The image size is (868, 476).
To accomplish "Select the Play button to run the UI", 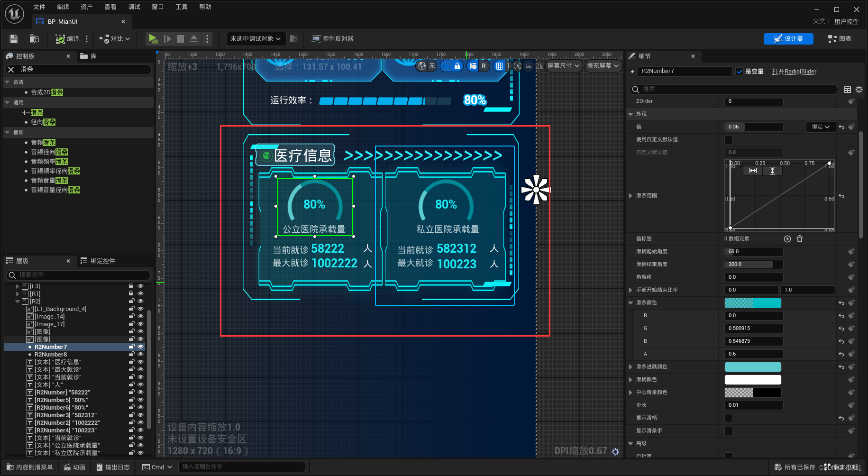I will (x=153, y=38).
